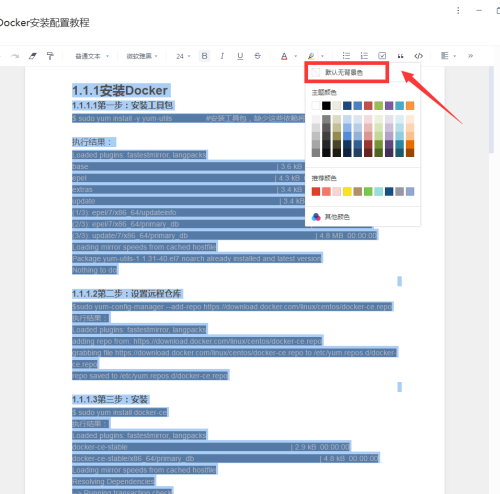The image size is (500, 494).
Task: Expand the font color dropdown arrow
Action: (x=295, y=56)
